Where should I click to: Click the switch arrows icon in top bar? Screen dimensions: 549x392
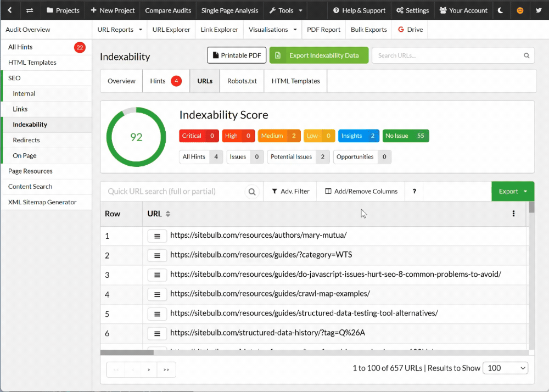coord(30,10)
